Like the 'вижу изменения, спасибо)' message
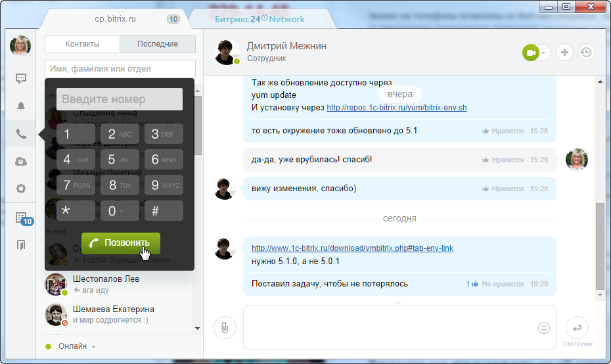The image size is (611, 364). coord(503,189)
